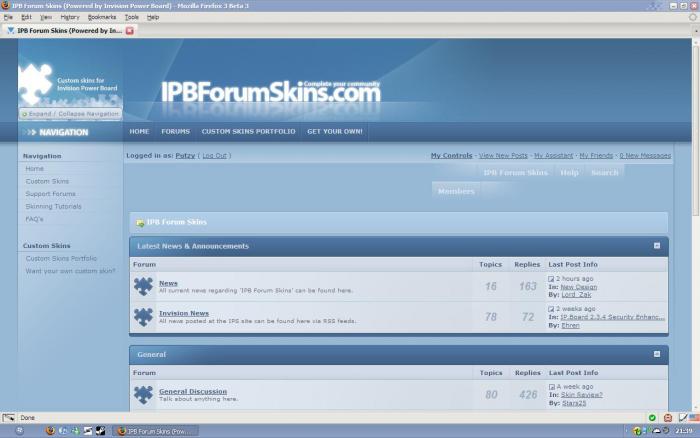700x438 pixels.
Task: Click the IPBForumSkins.com header logo
Action: click(271, 93)
